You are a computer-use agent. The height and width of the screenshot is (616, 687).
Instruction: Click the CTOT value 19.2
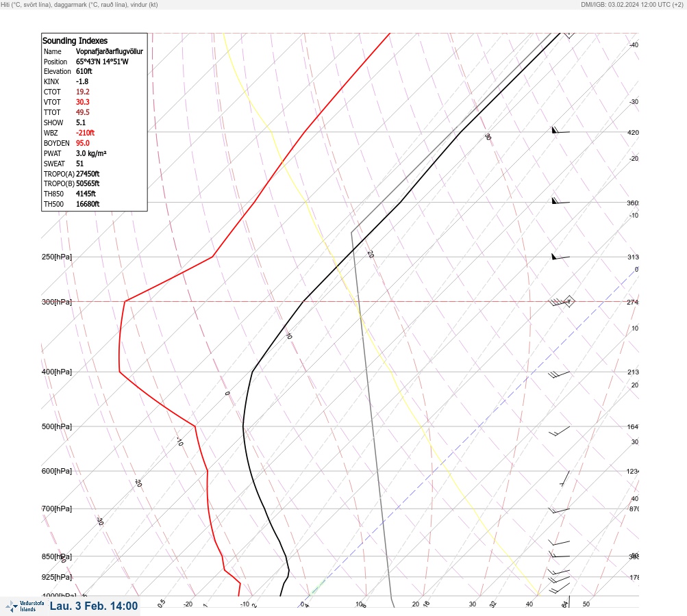[83, 92]
